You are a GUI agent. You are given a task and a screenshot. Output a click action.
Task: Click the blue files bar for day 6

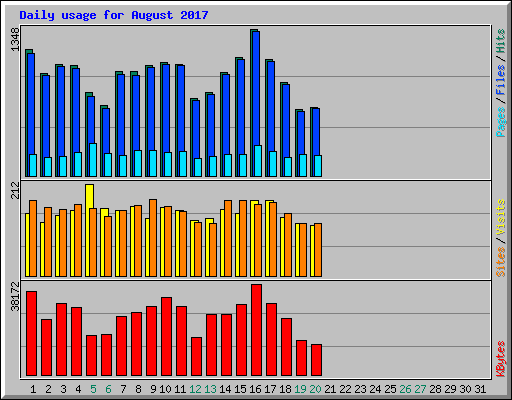pyautogui.click(x=106, y=131)
